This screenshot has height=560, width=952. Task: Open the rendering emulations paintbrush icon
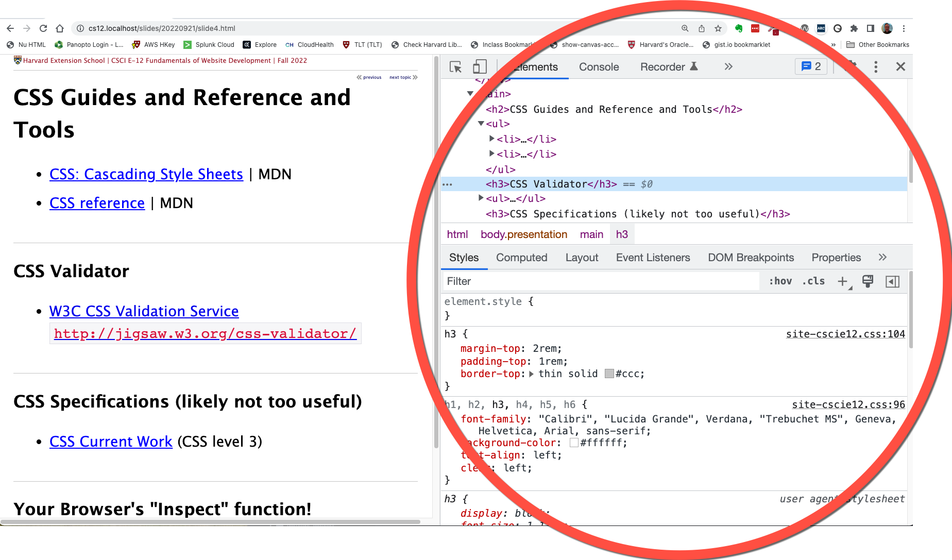[x=868, y=281]
